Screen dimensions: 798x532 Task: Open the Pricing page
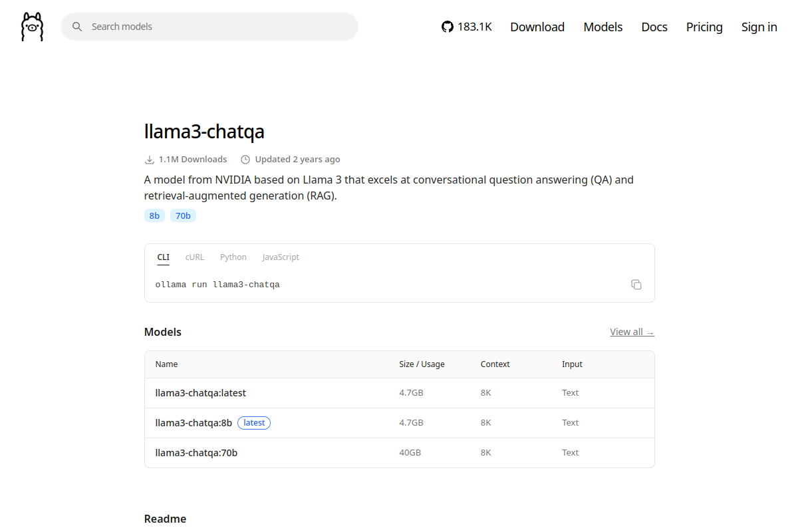click(704, 27)
